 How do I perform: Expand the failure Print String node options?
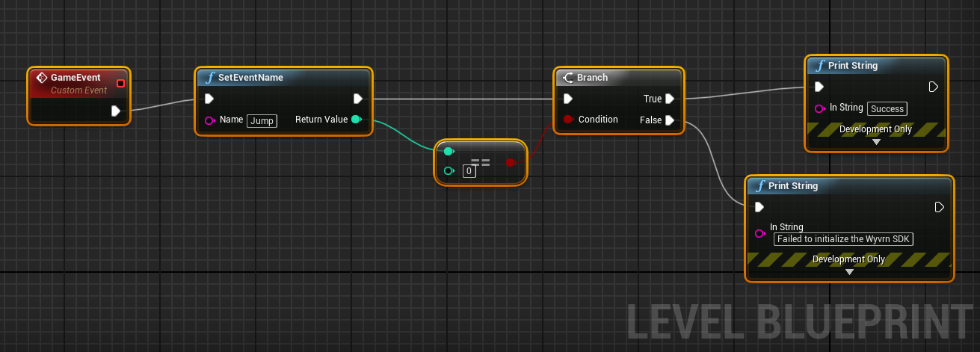pos(849,272)
